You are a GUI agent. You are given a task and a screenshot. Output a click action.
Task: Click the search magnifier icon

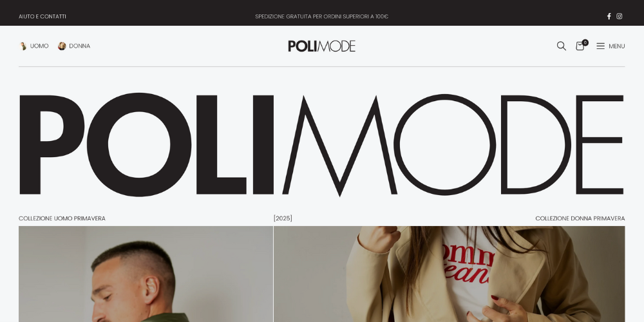point(561,46)
